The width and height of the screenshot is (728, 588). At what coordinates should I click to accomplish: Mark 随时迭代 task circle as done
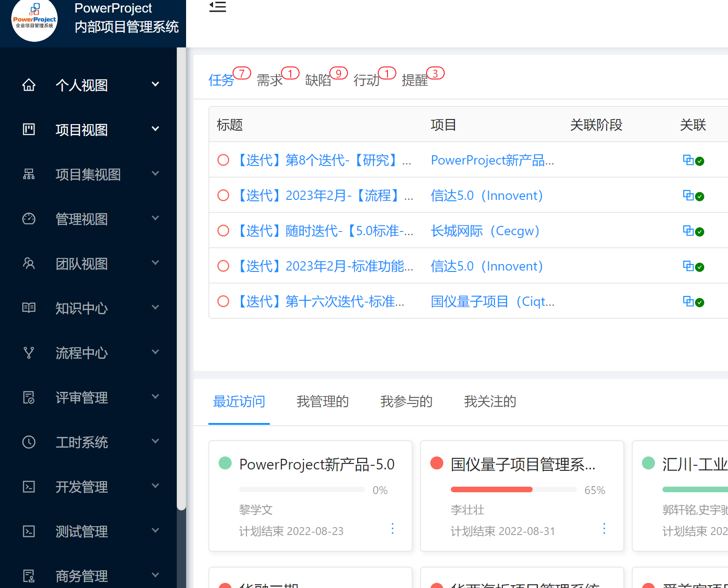(x=223, y=231)
